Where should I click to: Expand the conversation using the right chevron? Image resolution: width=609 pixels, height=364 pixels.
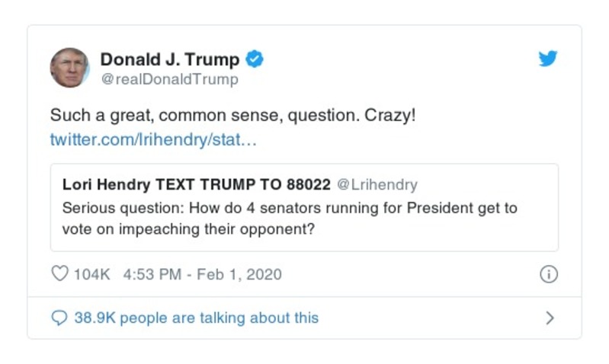[550, 318]
